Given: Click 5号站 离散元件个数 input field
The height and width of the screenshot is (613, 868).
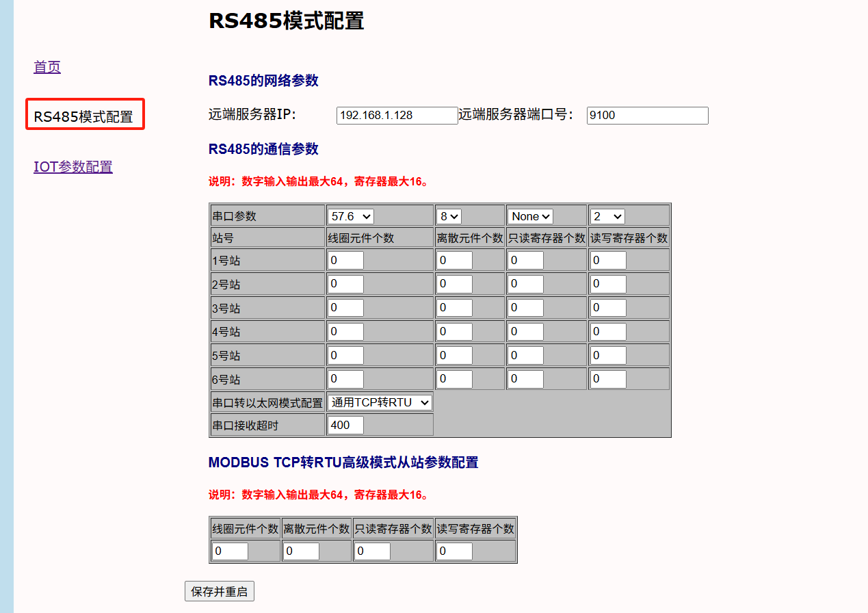Looking at the screenshot, I should (x=455, y=356).
